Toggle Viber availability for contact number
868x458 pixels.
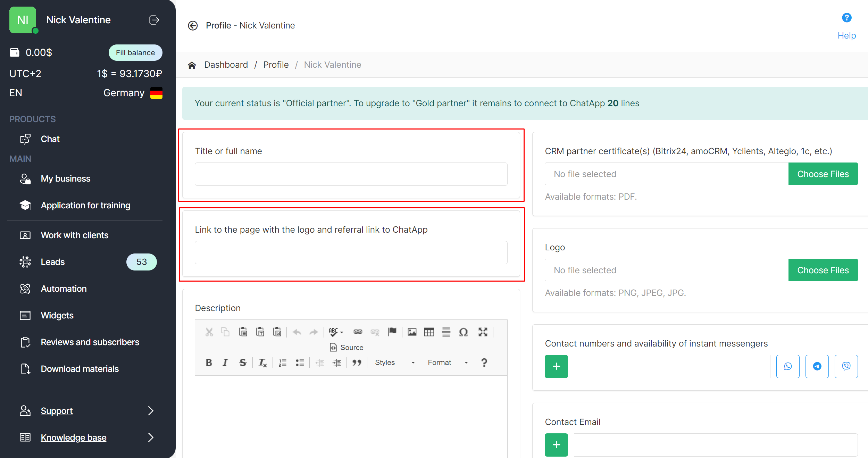click(846, 366)
